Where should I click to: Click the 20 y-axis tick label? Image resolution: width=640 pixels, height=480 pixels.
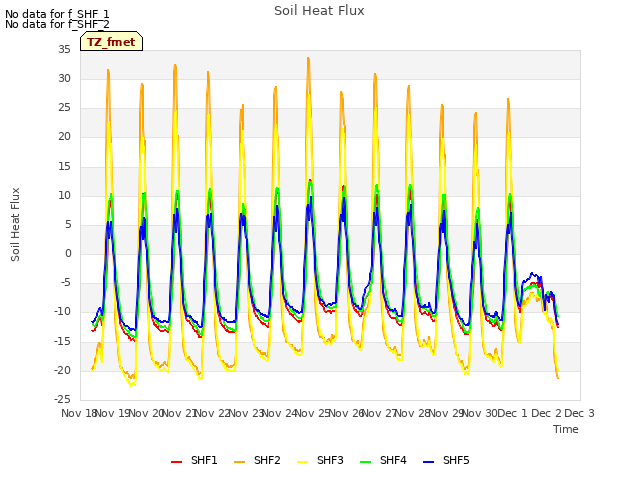[64, 137]
